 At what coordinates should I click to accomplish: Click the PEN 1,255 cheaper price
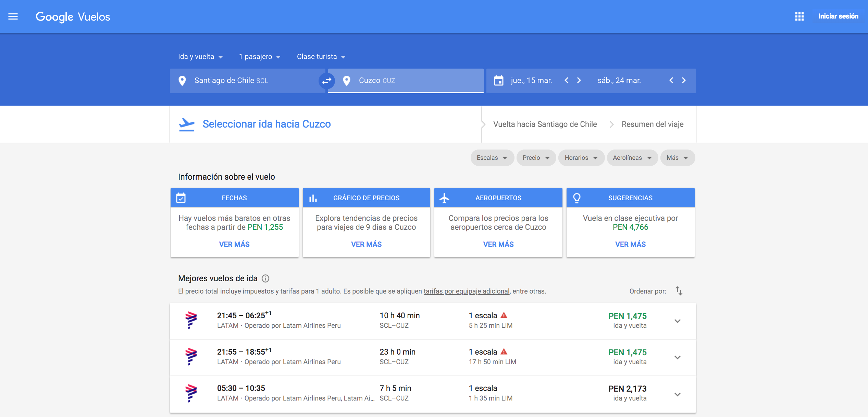[265, 227]
